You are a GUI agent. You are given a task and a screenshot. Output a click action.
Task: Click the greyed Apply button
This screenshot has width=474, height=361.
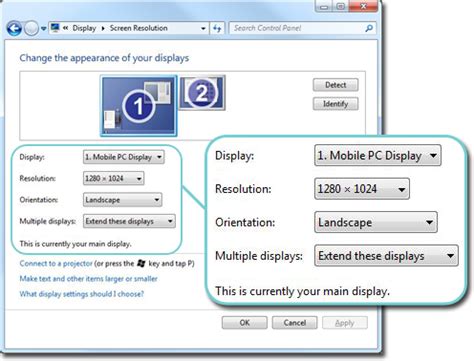(x=345, y=323)
